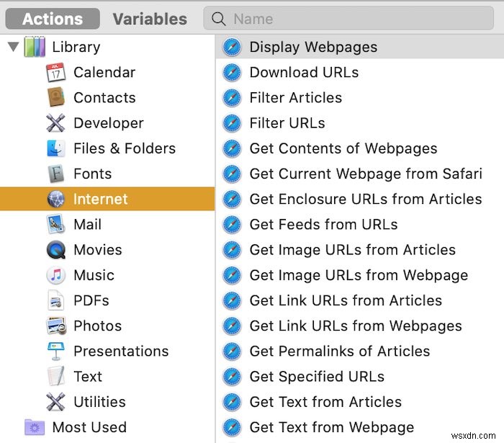This screenshot has height=443, width=504.
Task: Switch to the Actions tab
Action: [53, 19]
